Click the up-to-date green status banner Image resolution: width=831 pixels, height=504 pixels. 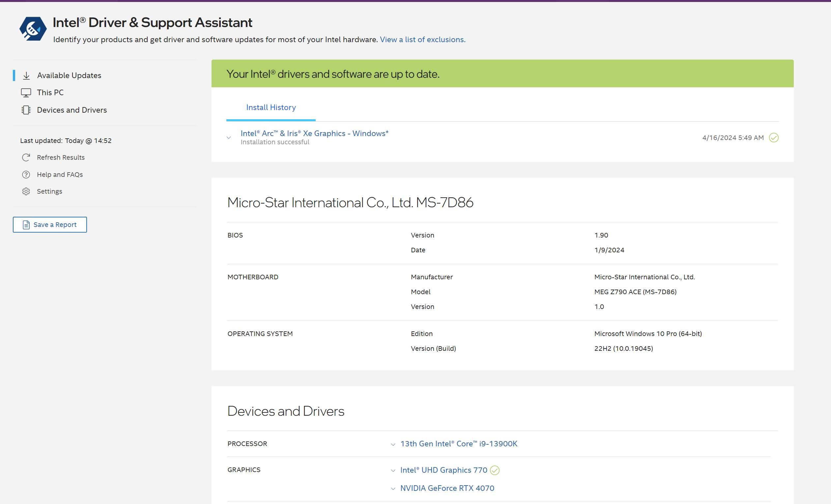click(x=502, y=74)
